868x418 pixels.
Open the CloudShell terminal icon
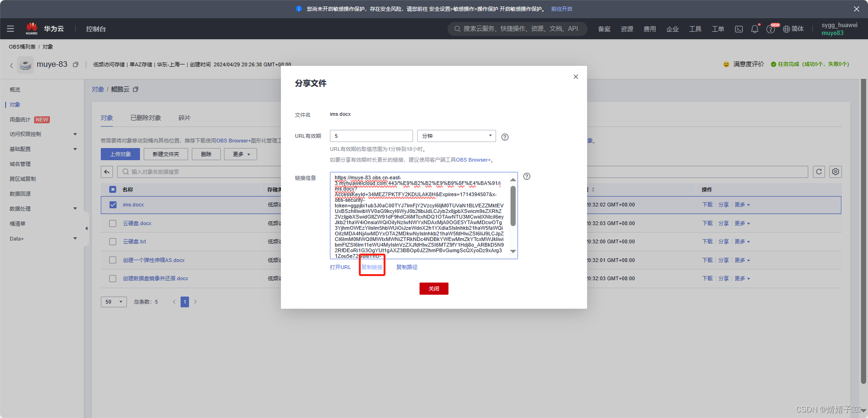(739, 29)
